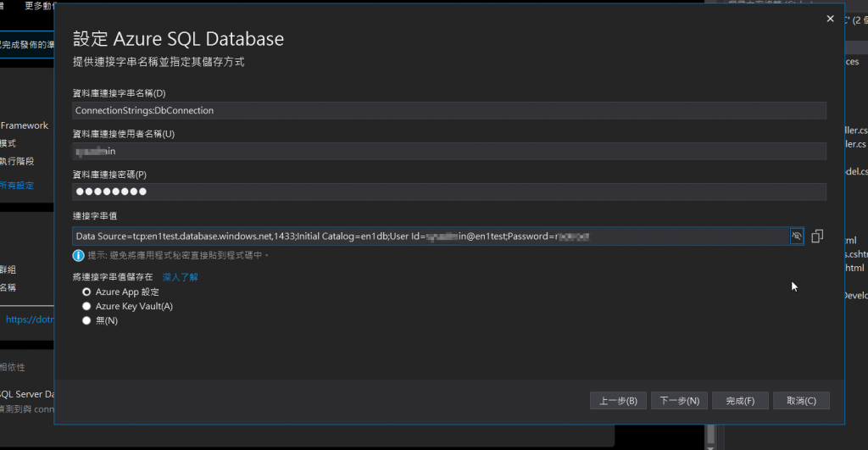The width and height of the screenshot is (868, 450).
Task: Toggle connection string visibility eye icon
Action: point(796,236)
